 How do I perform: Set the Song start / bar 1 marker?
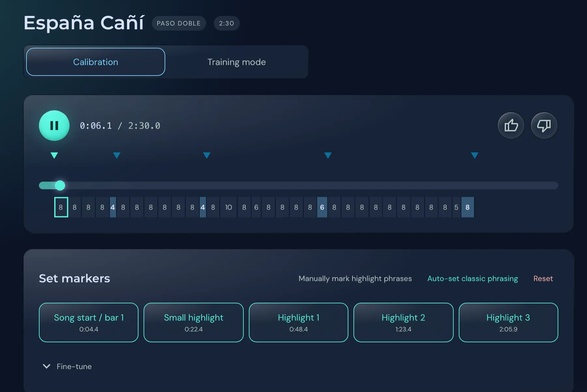click(x=89, y=323)
